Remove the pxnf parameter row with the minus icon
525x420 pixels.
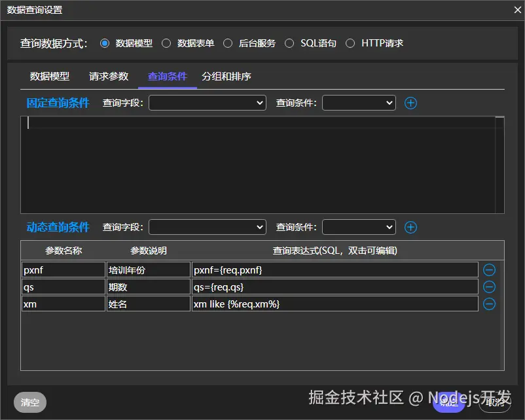(489, 269)
